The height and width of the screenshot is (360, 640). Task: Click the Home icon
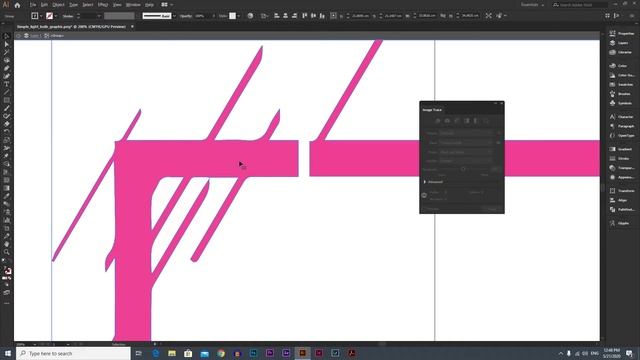[x=17, y=5]
